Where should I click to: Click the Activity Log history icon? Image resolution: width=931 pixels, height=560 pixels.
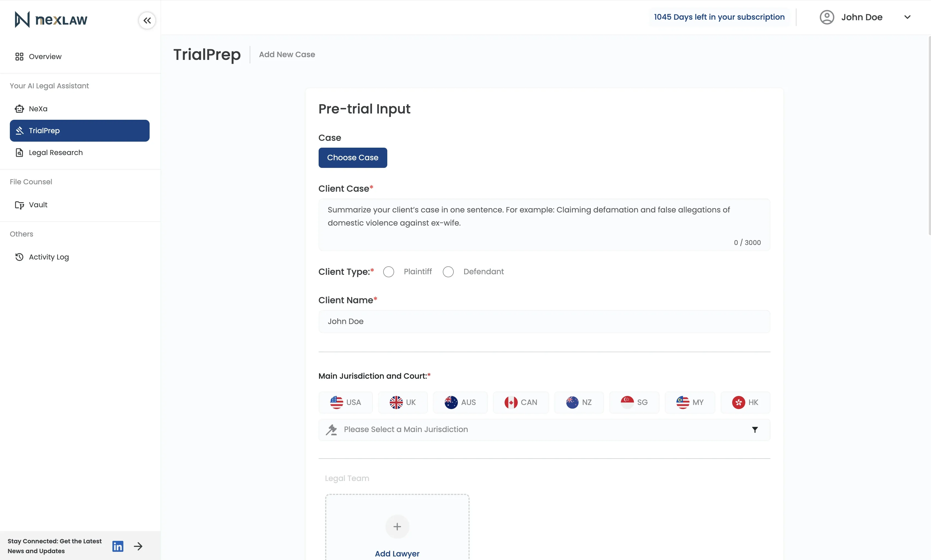pos(19,257)
